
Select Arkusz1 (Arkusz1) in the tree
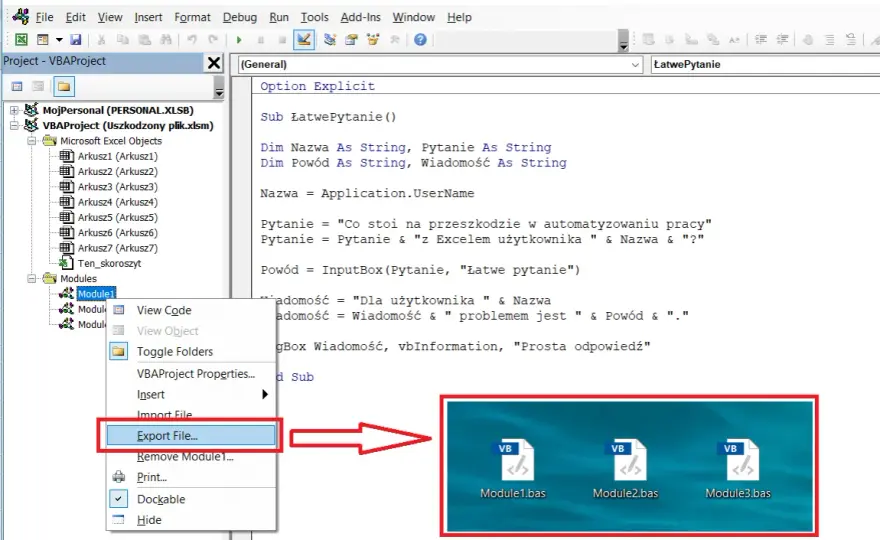click(117, 156)
